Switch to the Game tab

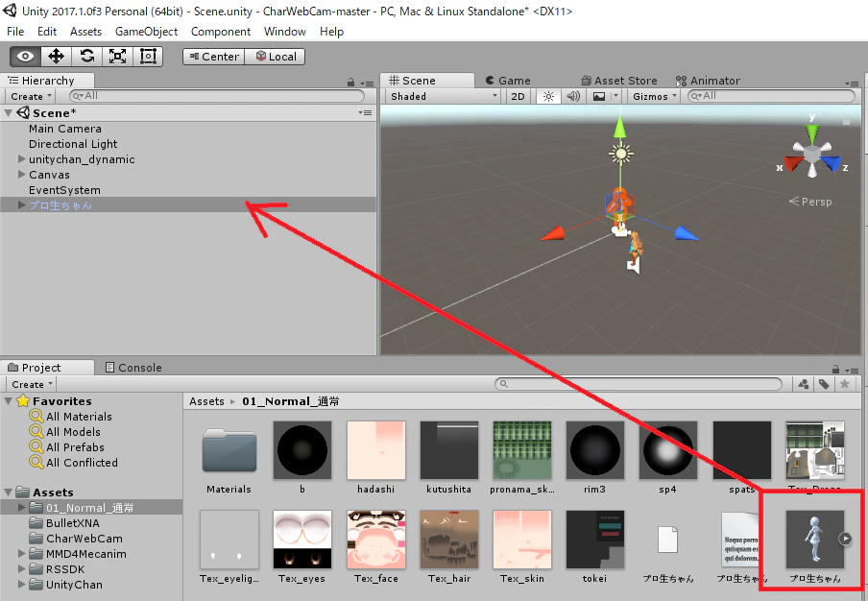508,81
